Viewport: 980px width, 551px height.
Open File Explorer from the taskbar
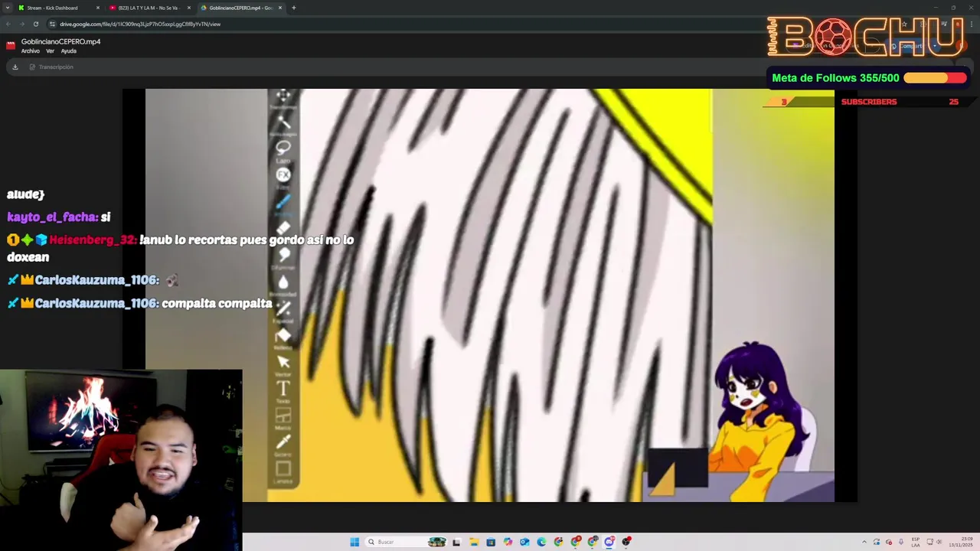(x=474, y=542)
